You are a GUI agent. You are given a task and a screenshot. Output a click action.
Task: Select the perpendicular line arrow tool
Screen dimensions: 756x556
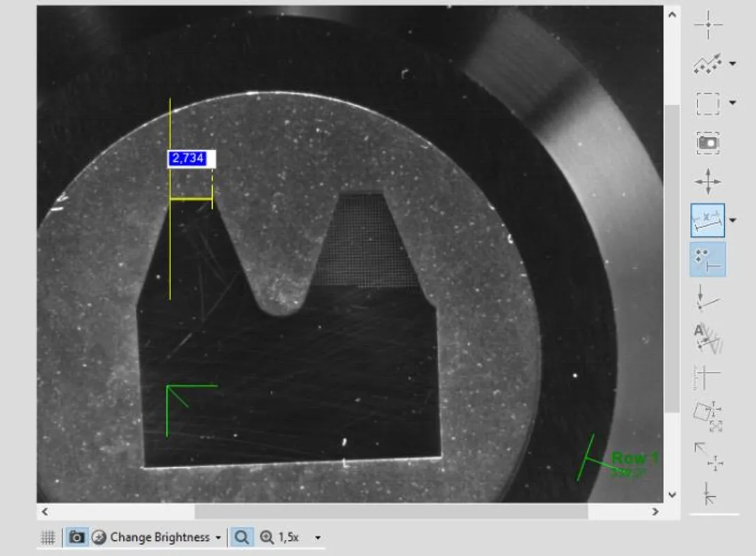point(707,298)
